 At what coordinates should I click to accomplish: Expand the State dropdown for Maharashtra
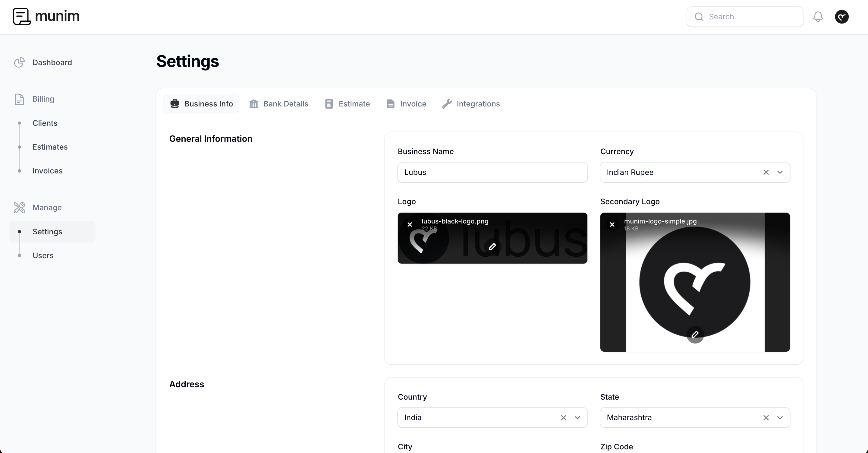coord(780,418)
